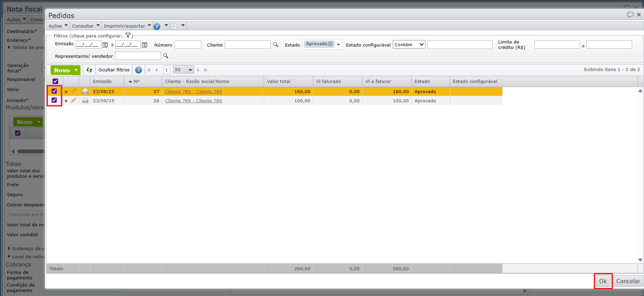Viewport: 644px width, 296px height.
Task: Click the Limite de crédito maximum field
Action: point(609,45)
